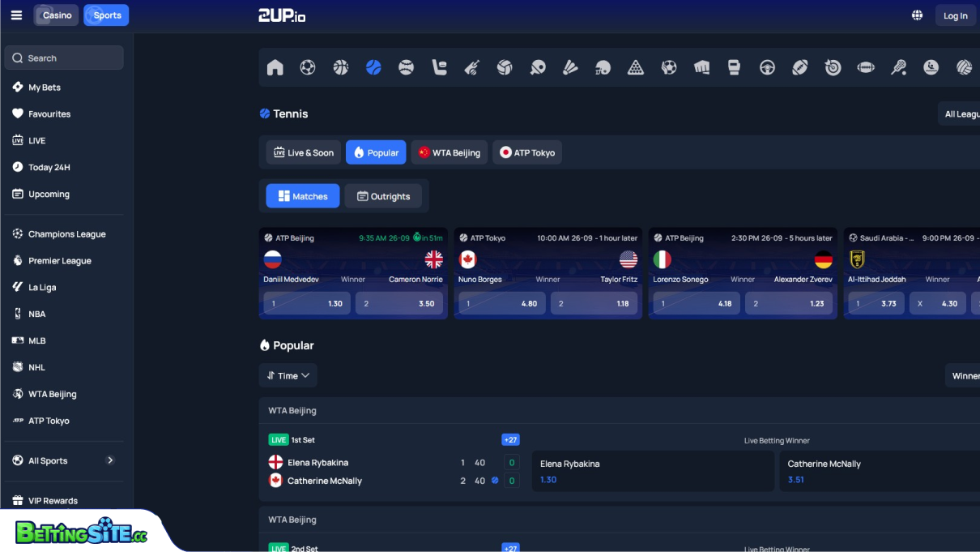Open the hamburger menu

coord(16,14)
